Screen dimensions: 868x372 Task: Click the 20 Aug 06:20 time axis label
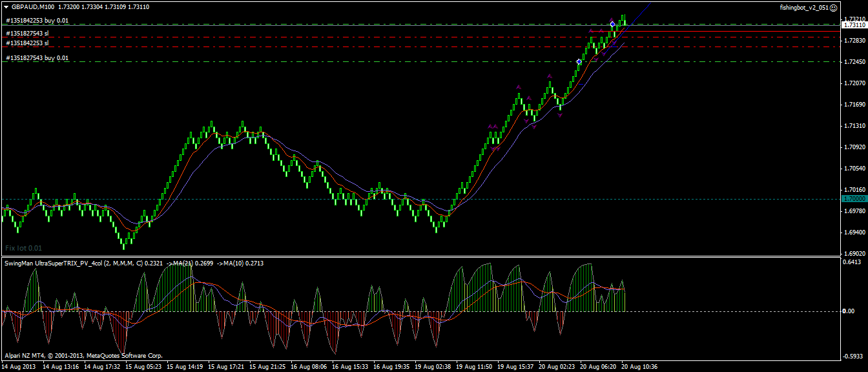[598, 366]
